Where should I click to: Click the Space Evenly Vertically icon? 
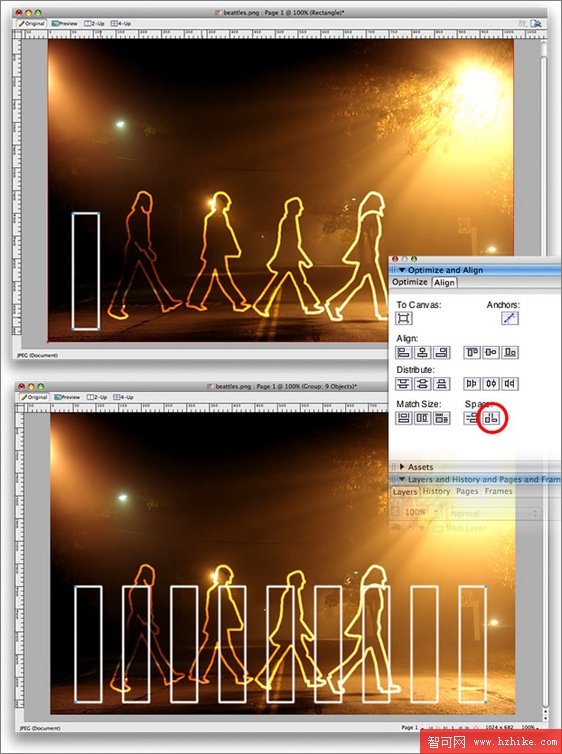coord(472,417)
